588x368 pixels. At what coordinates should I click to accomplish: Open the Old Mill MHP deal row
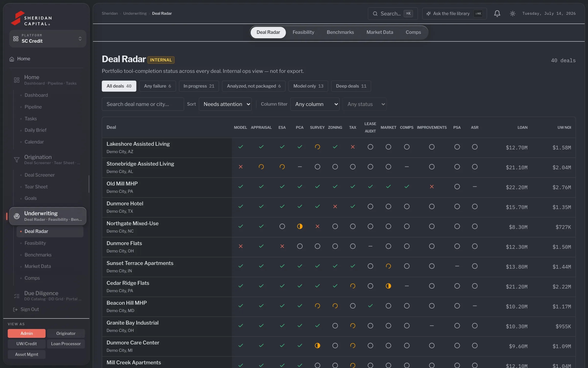point(339,188)
